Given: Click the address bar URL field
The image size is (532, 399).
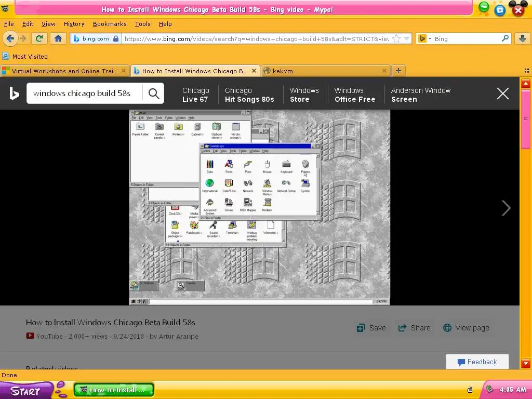Looking at the screenshot, I should click(257, 38).
